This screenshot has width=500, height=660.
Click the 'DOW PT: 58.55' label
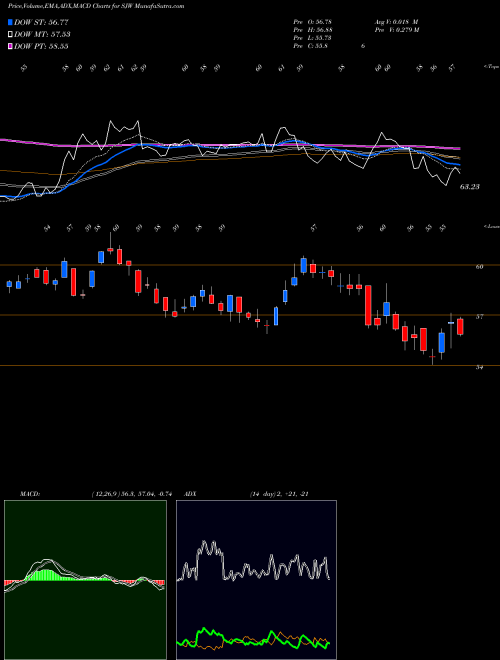point(41,46)
